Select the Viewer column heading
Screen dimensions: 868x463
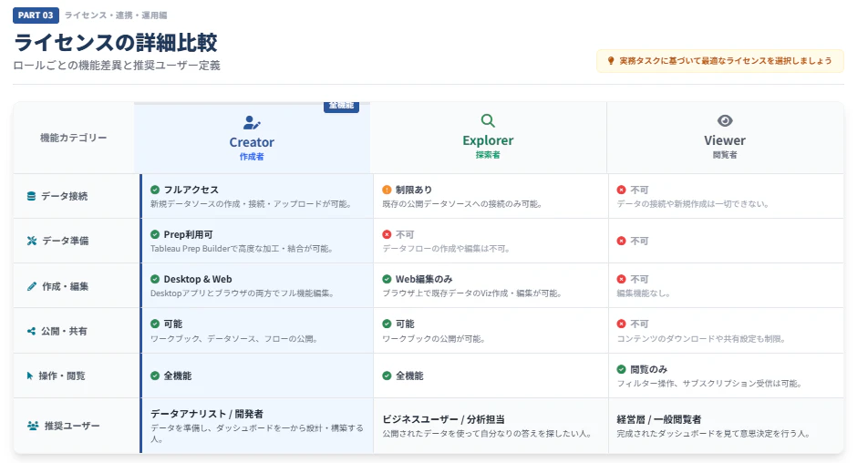pyautogui.click(x=725, y=140)
